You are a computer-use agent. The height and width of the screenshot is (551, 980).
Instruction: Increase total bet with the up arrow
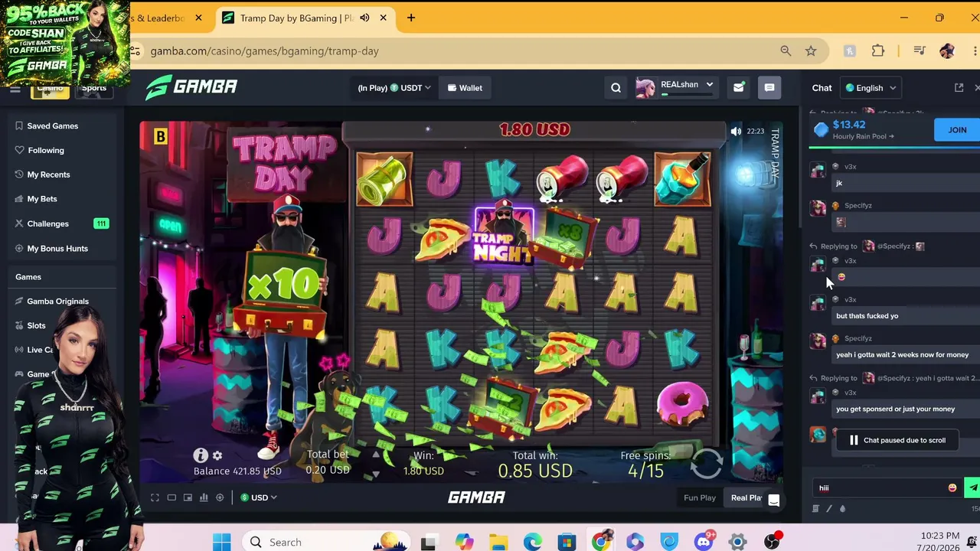[x=375, y=455]
